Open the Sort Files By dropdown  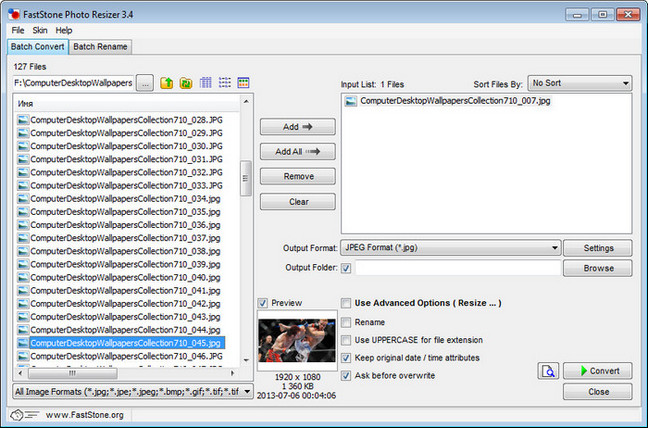pos(579,83)
